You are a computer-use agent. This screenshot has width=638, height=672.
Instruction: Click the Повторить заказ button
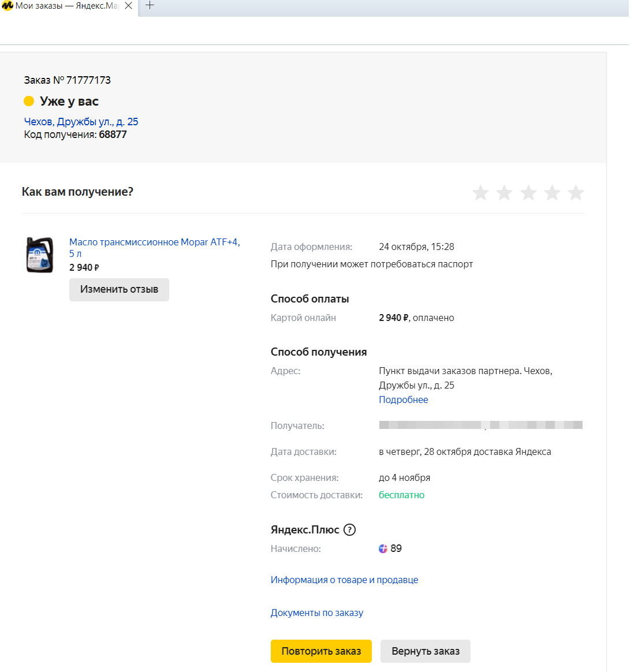(321, 651)
